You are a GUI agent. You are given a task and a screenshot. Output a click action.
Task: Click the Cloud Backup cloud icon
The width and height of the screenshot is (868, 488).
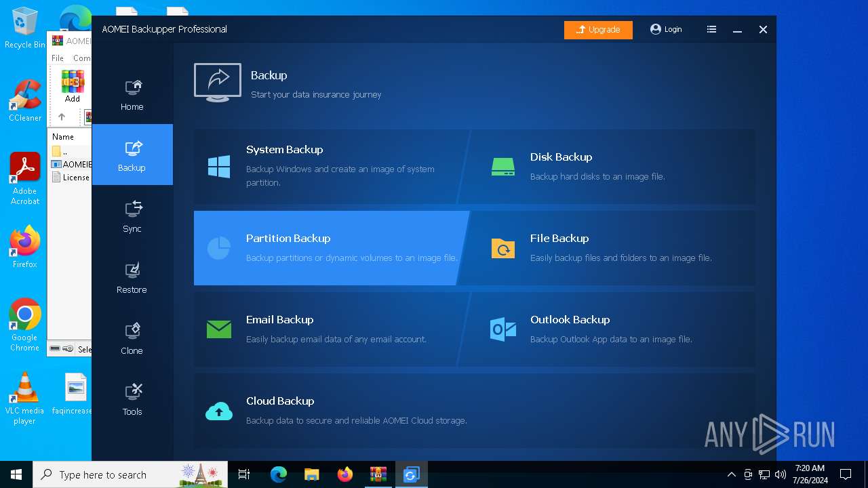coord(219,411)
